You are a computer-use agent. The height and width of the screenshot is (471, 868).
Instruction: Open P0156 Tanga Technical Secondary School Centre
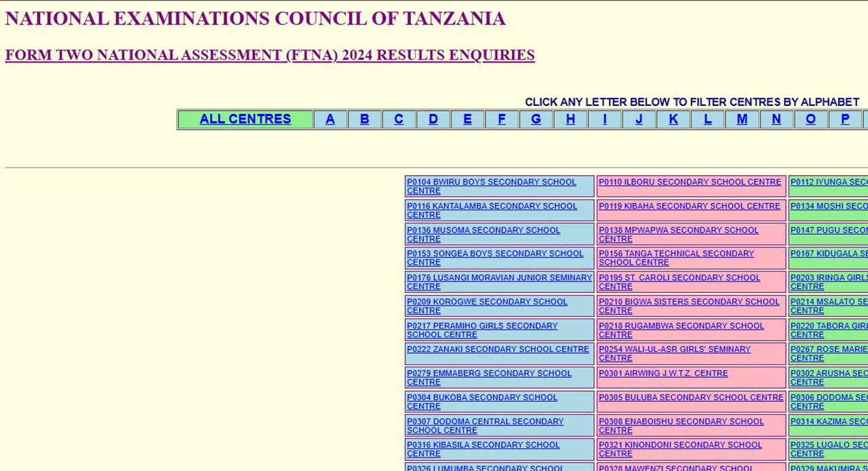tap(676, 258)
